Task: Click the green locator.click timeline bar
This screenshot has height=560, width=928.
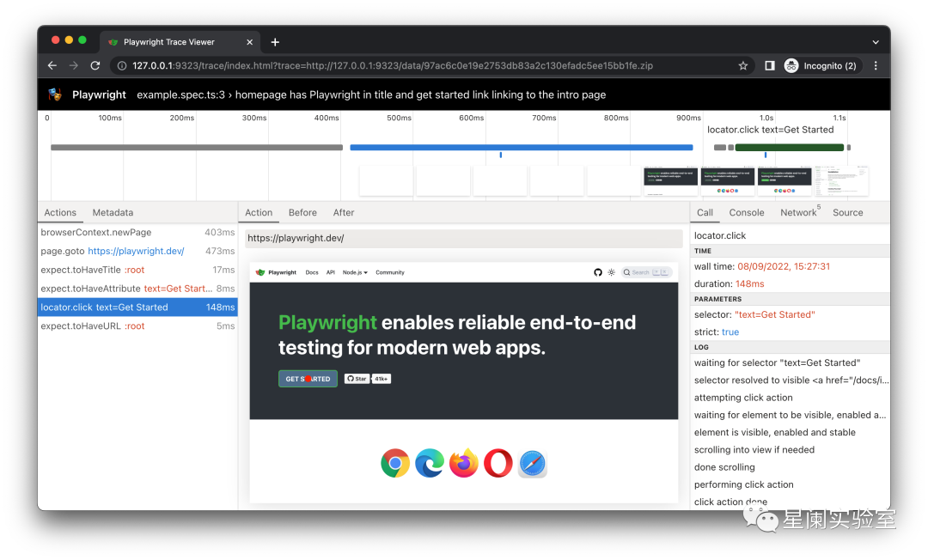Action: (x=789, y=147)
